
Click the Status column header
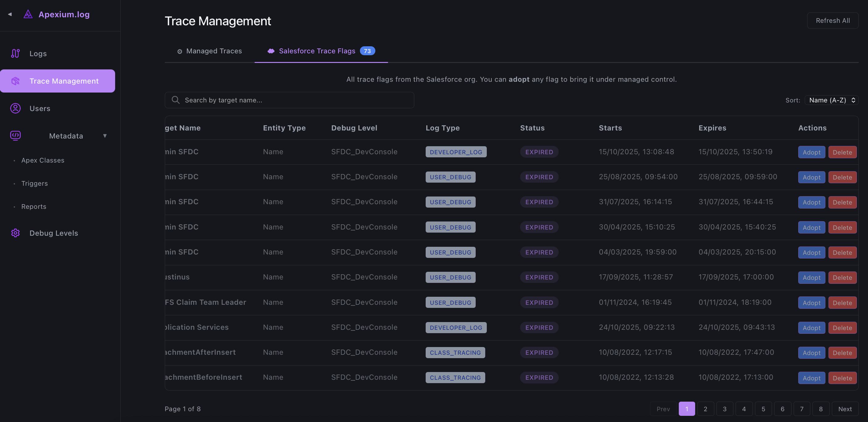[x=532, y=128]
